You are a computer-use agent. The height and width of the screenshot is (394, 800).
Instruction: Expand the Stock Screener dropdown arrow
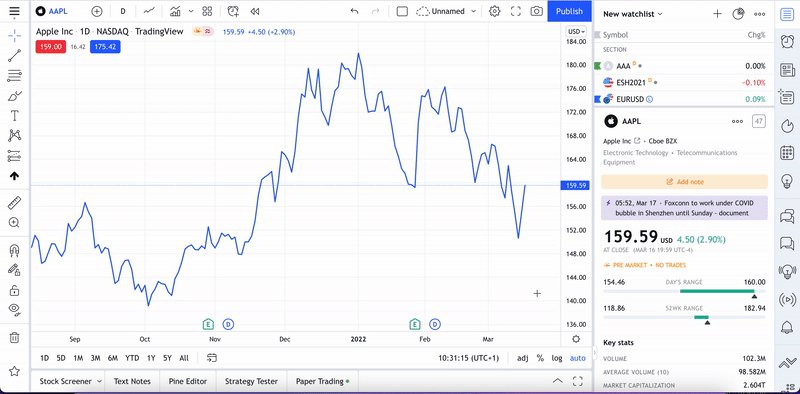pyautogui.click(x=99, y=381)
